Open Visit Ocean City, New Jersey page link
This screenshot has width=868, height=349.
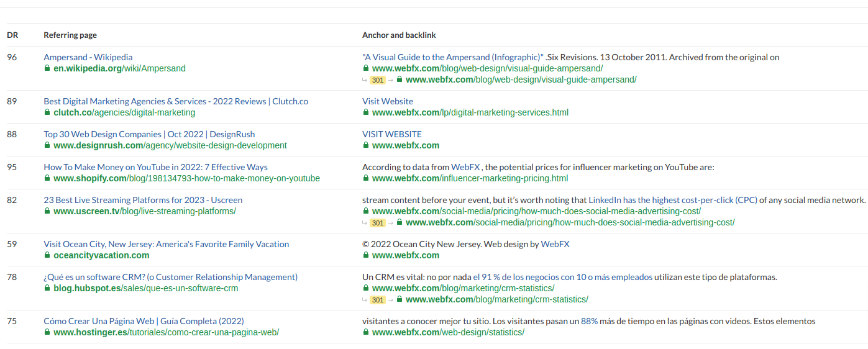tap(166, 244)
